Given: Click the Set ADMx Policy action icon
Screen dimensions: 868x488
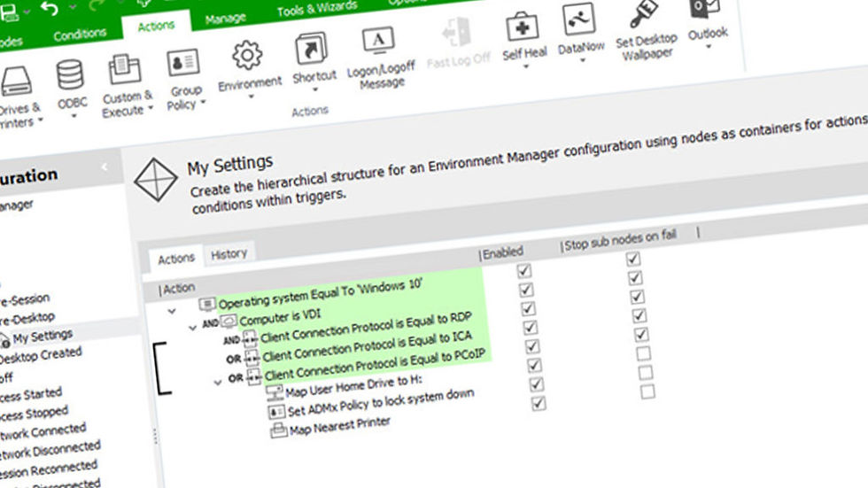Looking at the screenshot, I should pos(276,412).
